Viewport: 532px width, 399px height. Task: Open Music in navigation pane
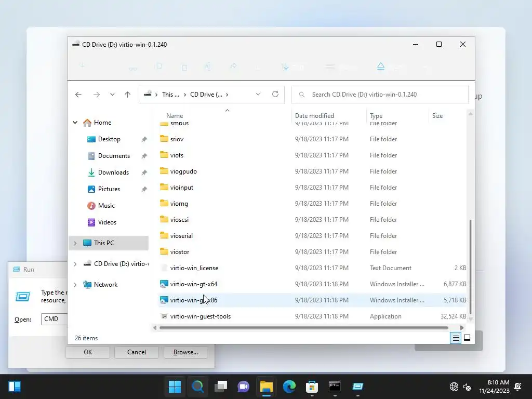[x=106, y=206]
